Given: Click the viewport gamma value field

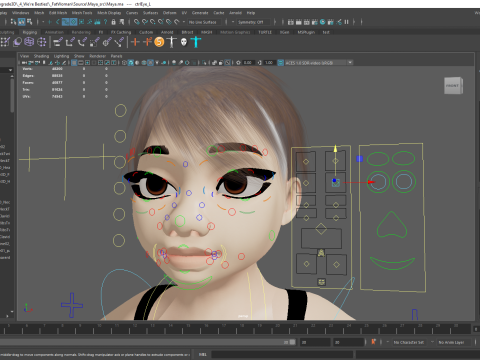Looking at the screenshot, I should coord(269,63).
